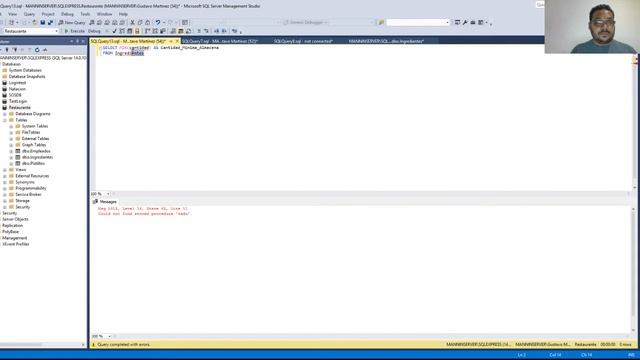Viewport: 640px width, 360px height.
Task: Expand the Database Diagrams node
Action: [x=5, y=114]
